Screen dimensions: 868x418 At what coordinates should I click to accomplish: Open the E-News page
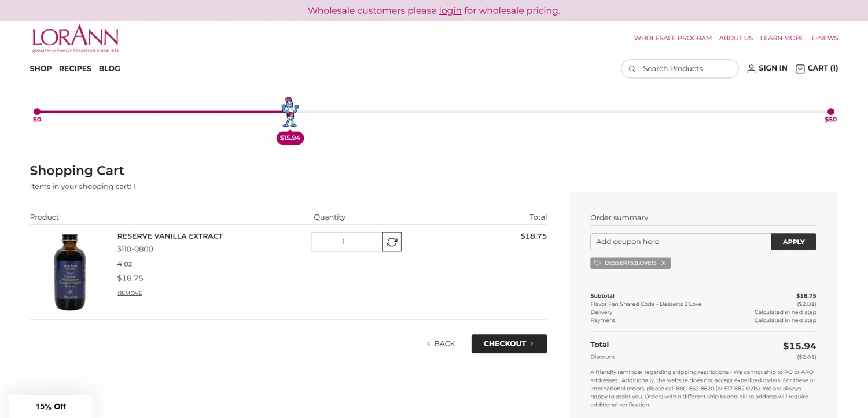tap(825, 38)
